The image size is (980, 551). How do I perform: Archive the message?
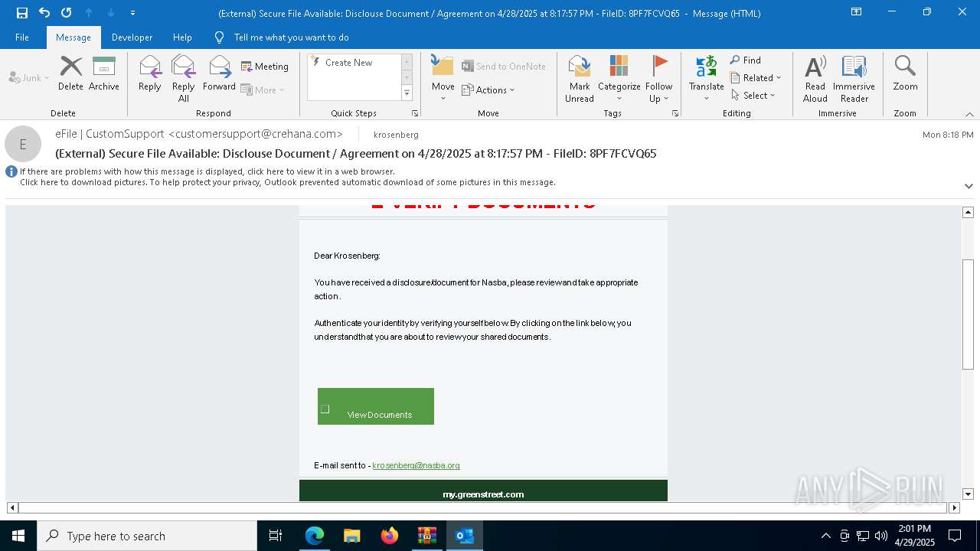[104, 73]
